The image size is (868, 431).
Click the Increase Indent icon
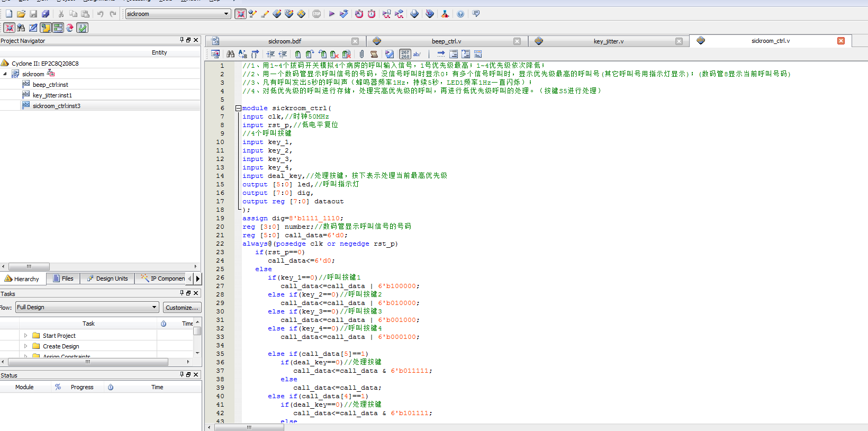270,54
